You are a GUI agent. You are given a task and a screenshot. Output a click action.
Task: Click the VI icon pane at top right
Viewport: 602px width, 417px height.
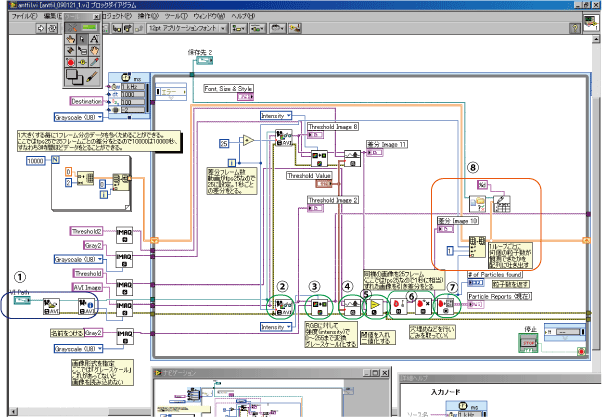pos(590,23)
